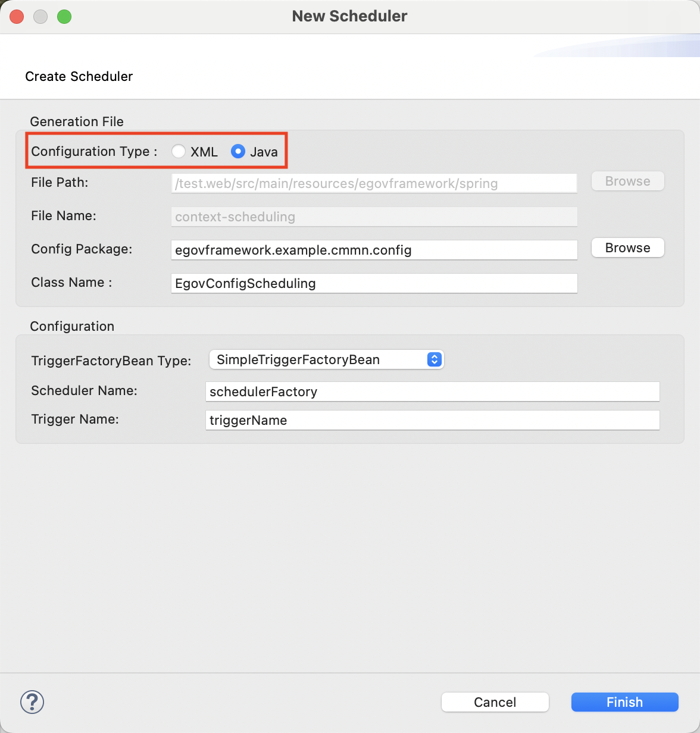Maximize the window with green button
The width and height of the screenshot is (700, 733).
(x=64, y=17)
